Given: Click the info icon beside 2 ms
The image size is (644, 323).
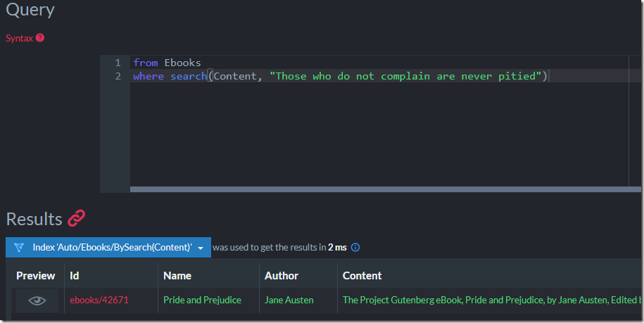Looking at the screenshot, I should (x=355, y=248).
